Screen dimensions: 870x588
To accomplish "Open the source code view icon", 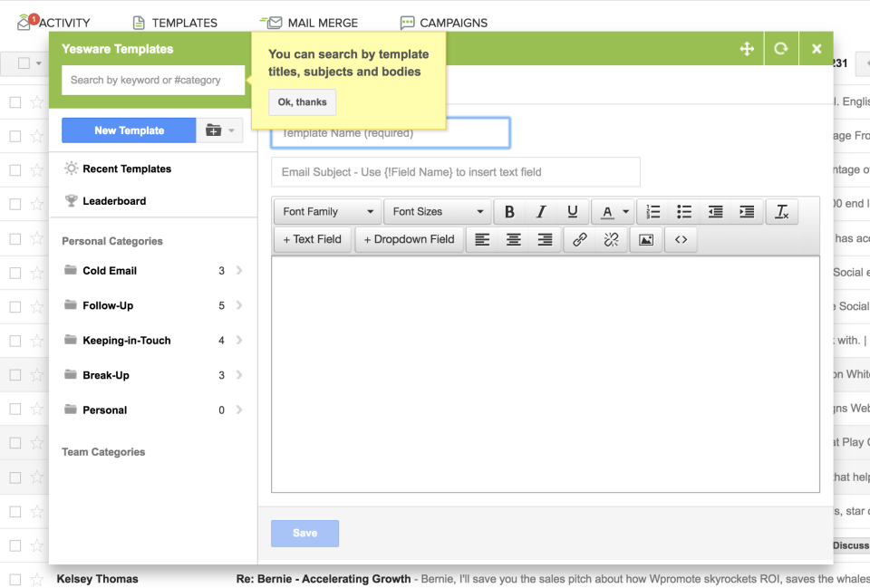I will (x=681, y=240).
